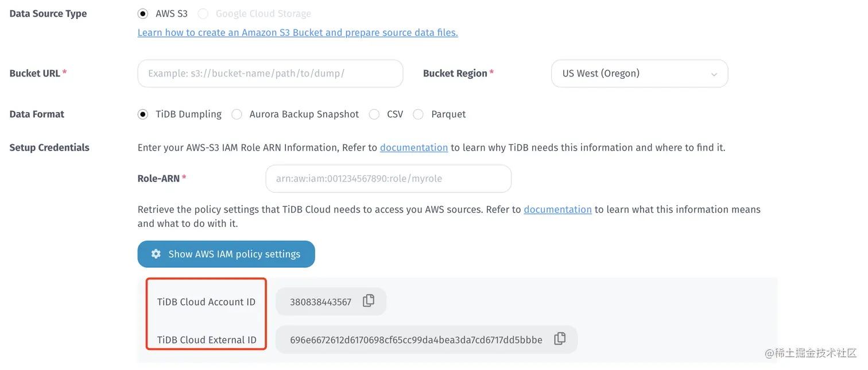
Task: Open Amazon S3 Bucket preparation guide link
Action: click(297, 33)
